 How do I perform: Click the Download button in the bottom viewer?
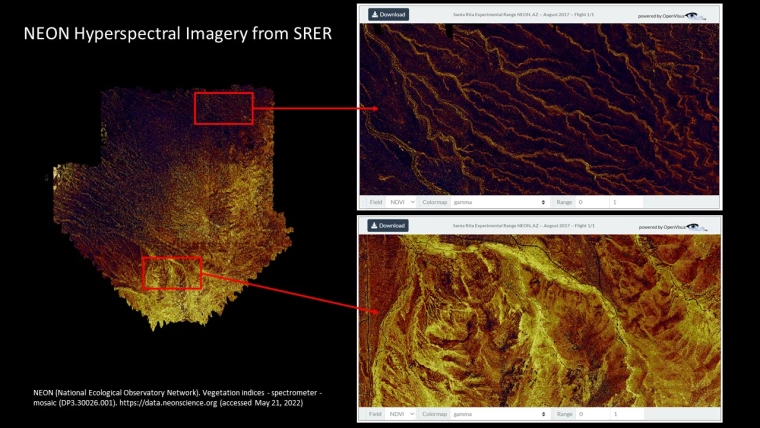[x=388, y=226]
